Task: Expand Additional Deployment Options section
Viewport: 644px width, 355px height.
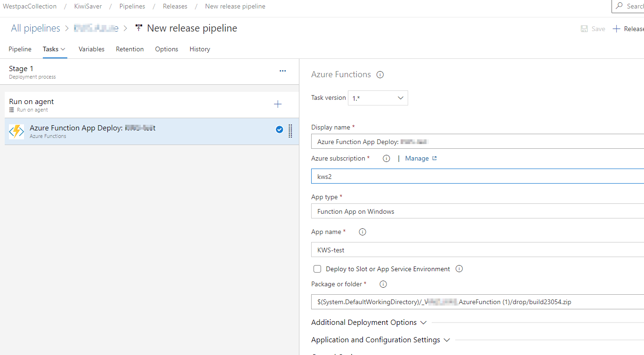Action: [x=369, y=323]
